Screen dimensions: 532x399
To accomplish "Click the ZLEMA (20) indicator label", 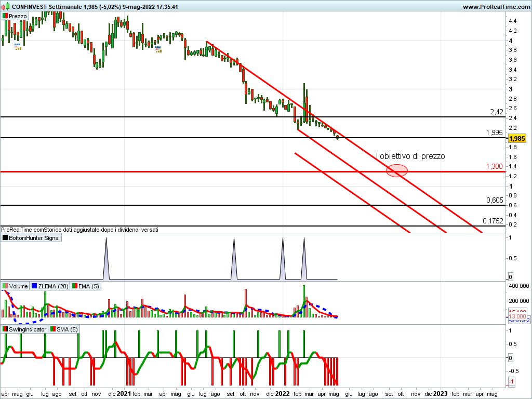I will pyautogui.click(x=53, y=286).
